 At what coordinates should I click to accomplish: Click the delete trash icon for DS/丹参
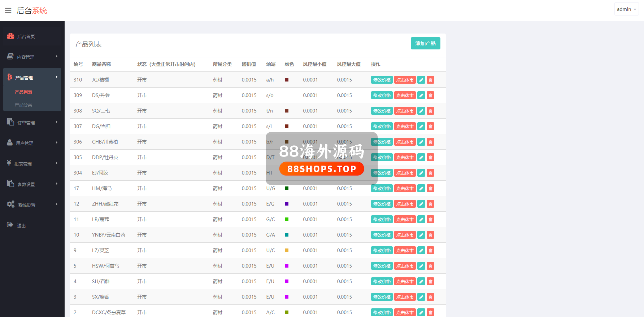pos(430,95)
